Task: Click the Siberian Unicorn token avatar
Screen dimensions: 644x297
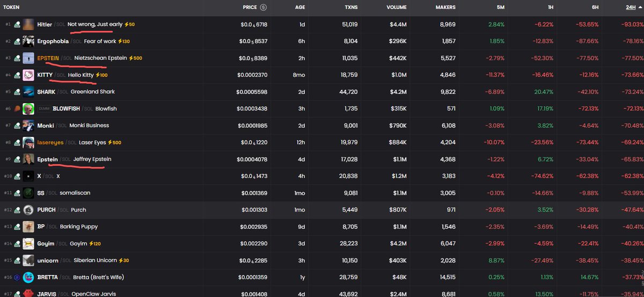Action: click(28, 260)
